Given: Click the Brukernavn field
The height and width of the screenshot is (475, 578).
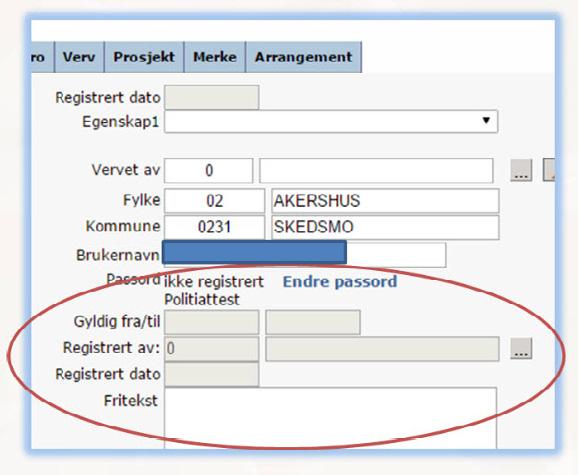Looking at the screenshot, I should tap(304, 254).
